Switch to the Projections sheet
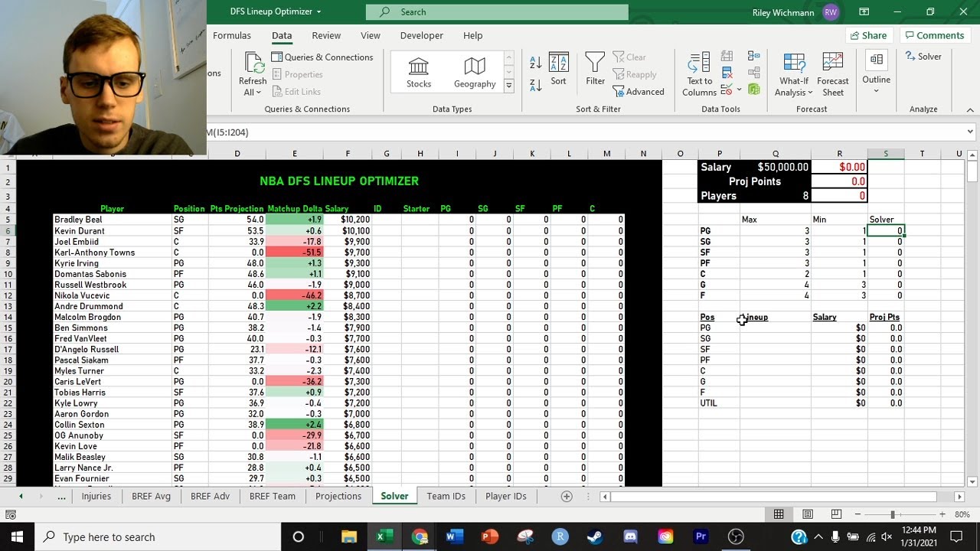Screen dimensions: 980x551 tap(338, 496)
